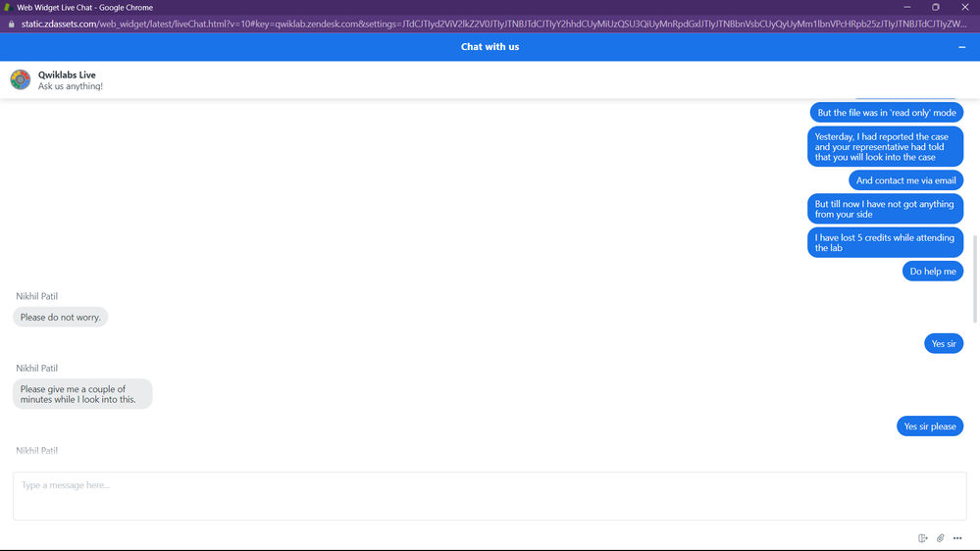Click the chat scrollbar thumb

click(x=975, y=278)
